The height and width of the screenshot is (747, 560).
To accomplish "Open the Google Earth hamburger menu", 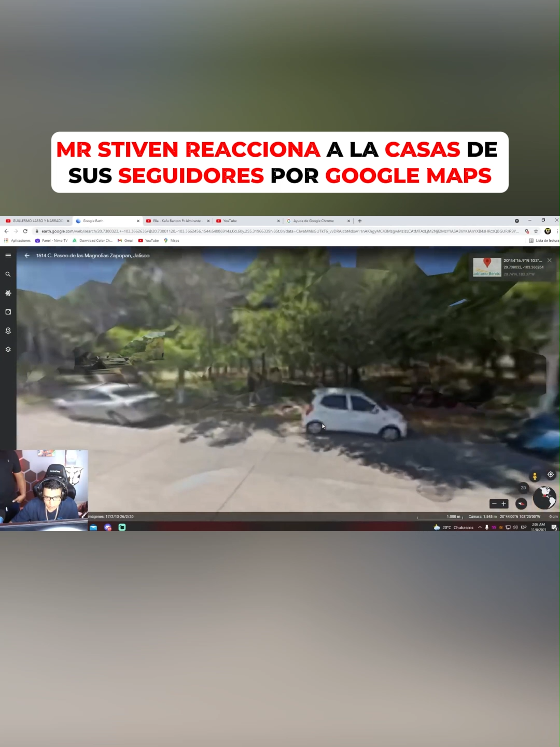I will pyautogui.click(x=8, y=255).
